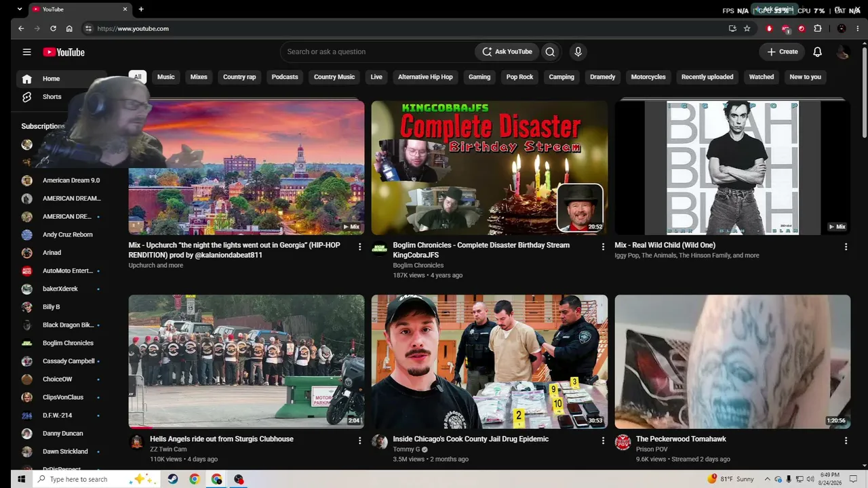Click the Ask YouTube button

(507, 52)
